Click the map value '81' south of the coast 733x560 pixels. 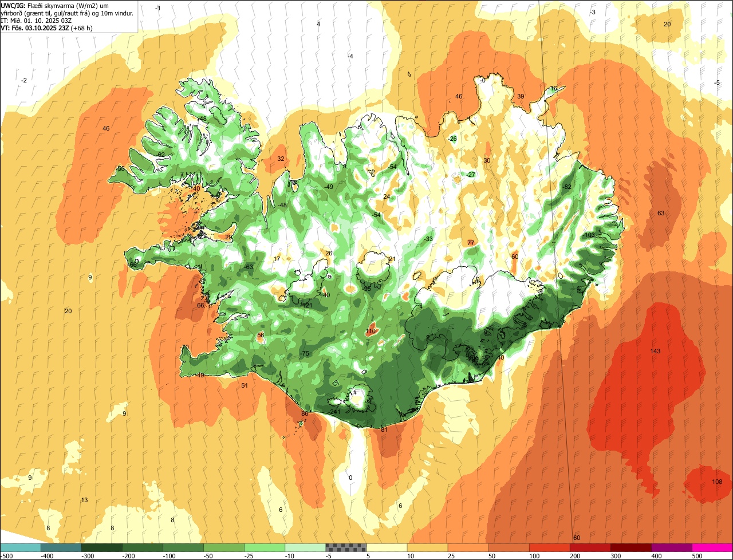point(384,429)
